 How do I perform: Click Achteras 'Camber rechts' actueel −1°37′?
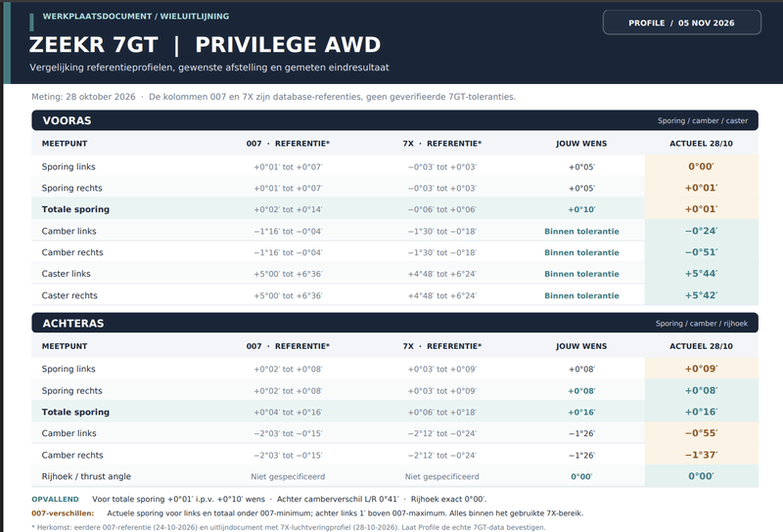[701, 455]
